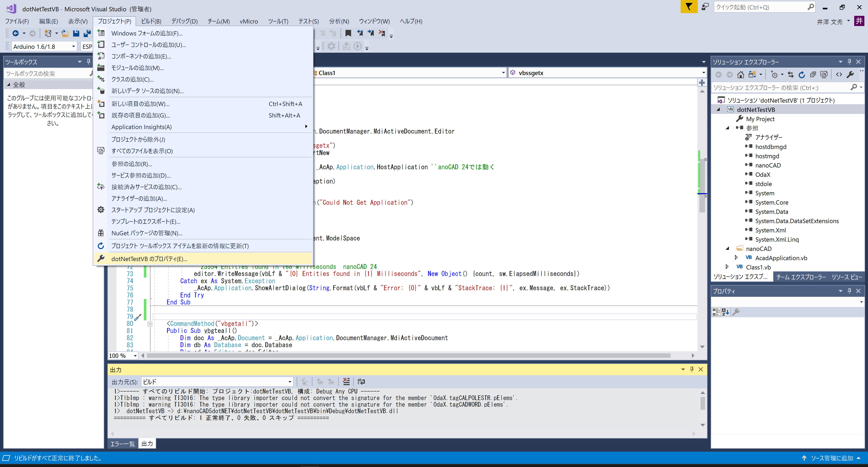Open Application Insights submenu
Viewport: 868px width, 467px height.
pos(203,127)
